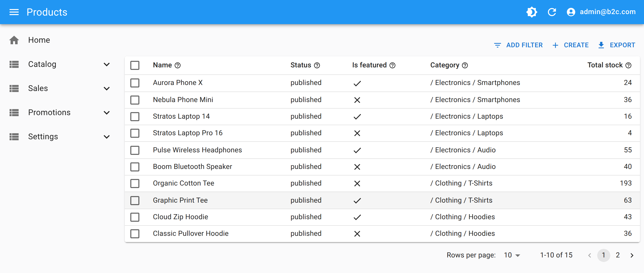Screen dimensions: 644x273
Task: Open the hamburger menu icon
Action: coord(14,12)
